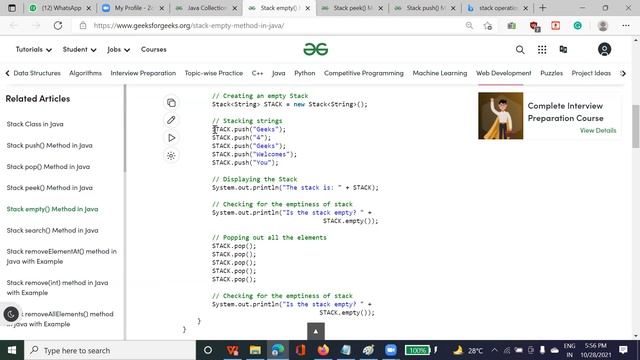
Task: Open File Explorer from the taskbar
Action: 255,350
